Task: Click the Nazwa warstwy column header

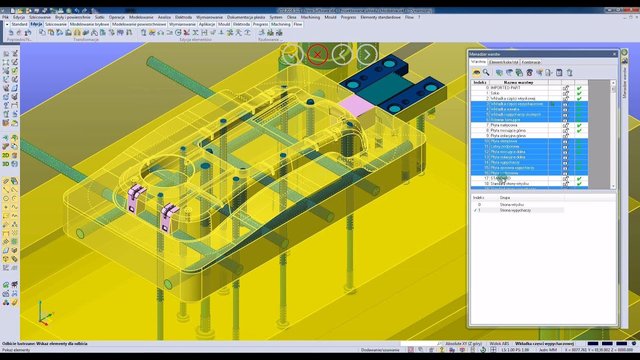Action: coord(519,82)
